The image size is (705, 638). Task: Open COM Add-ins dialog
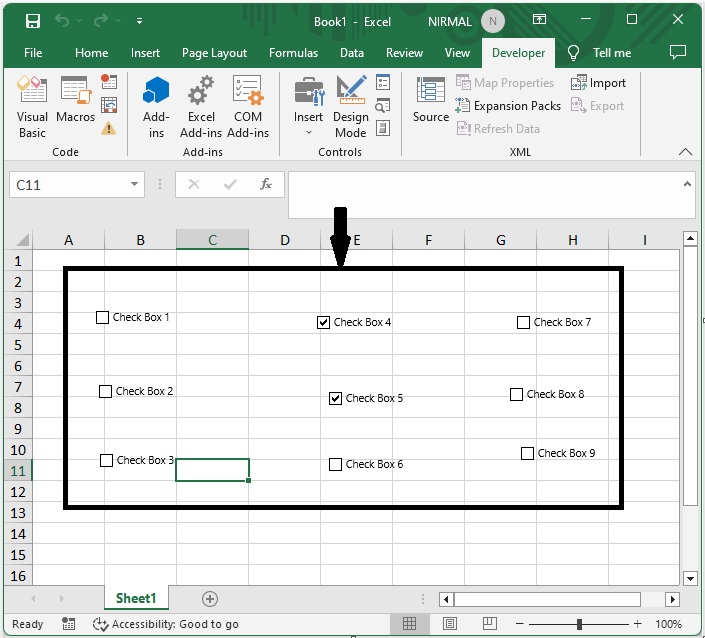pyautogui.click(x=248, y=107)
